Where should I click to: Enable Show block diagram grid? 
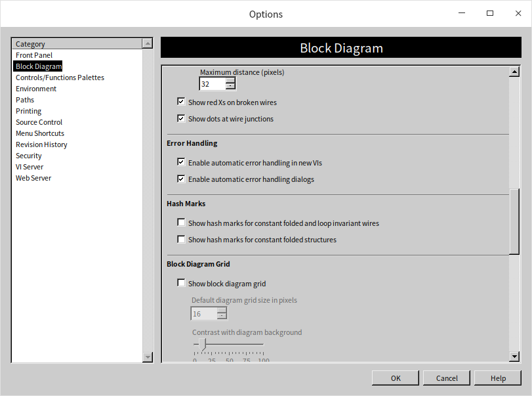coord(181,284)
